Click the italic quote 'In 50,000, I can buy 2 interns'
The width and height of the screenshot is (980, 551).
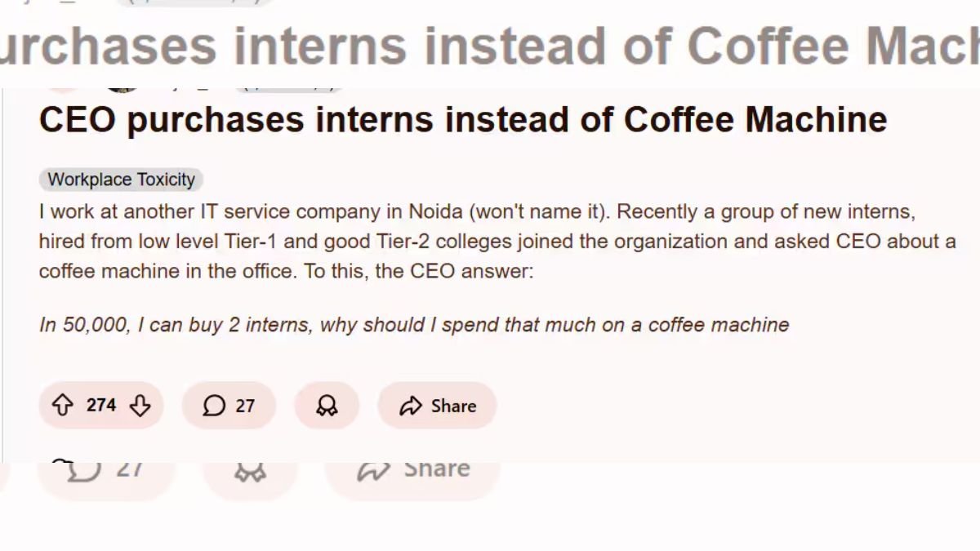pyautogui.click(x=413, y=325)
